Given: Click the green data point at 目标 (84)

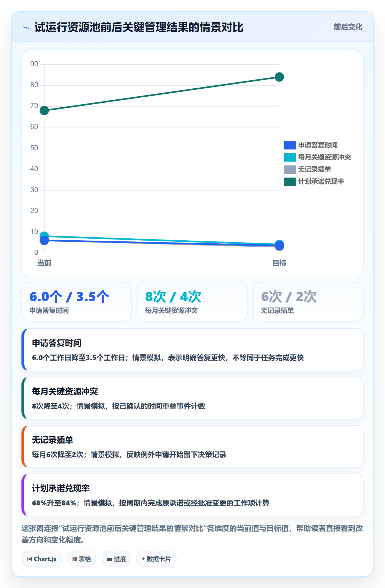Looking at the screenshot, I should coord(279,77).
